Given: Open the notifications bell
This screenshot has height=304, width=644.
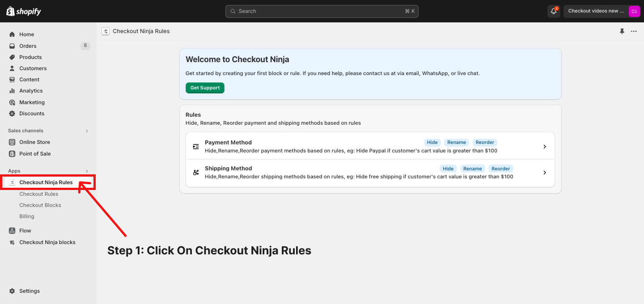Looking at the screenshot, I should pyautogui.click(x=554, y=11).
